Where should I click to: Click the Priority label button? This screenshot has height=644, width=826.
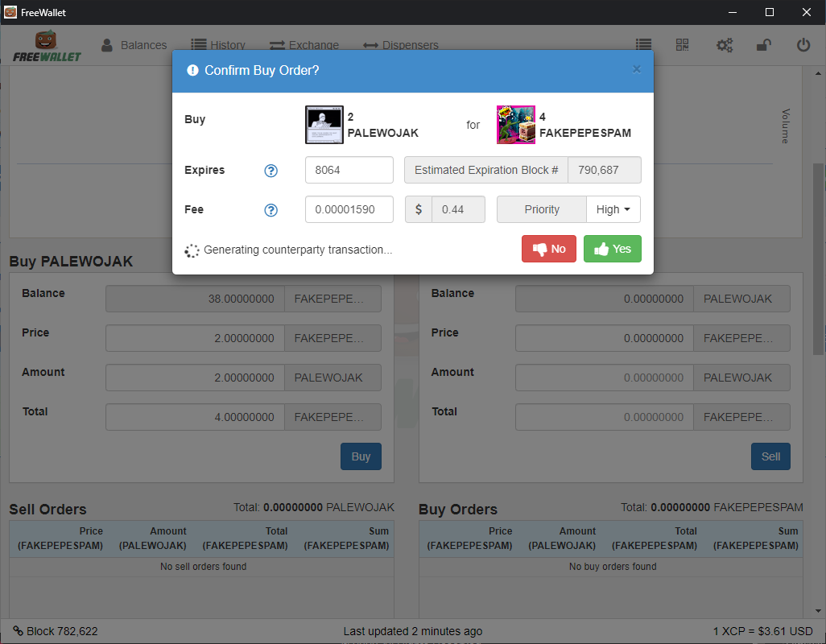(542, 209)
